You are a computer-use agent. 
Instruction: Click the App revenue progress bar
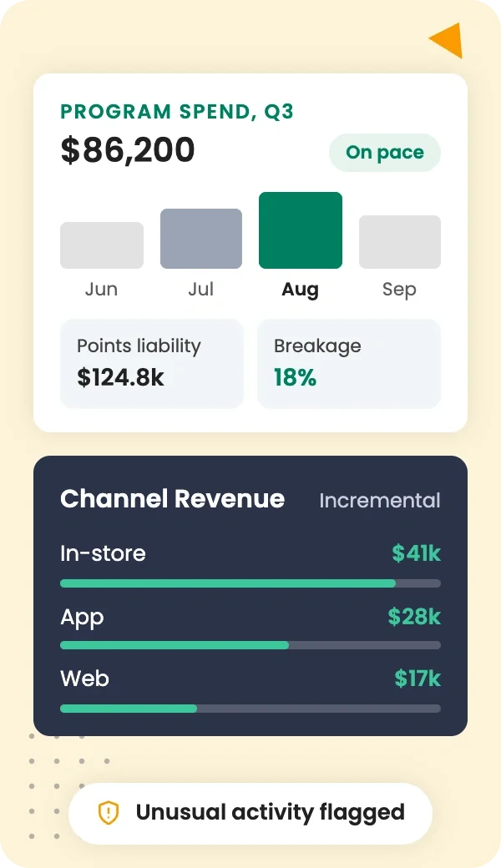coord(250,645)
